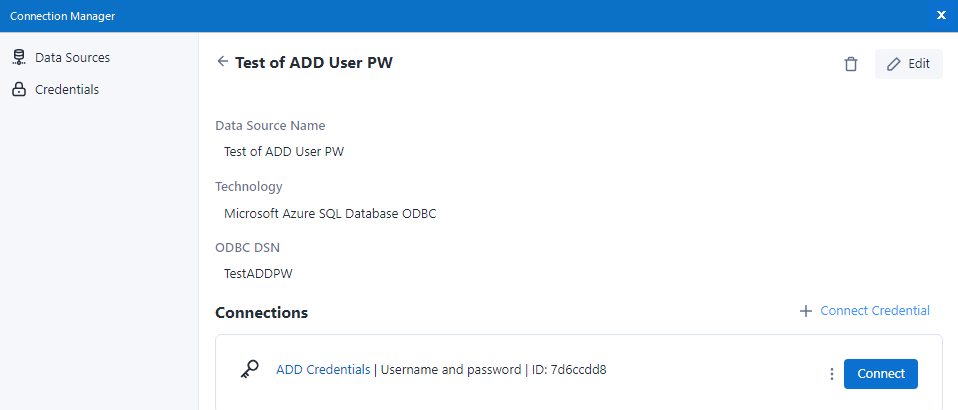Close the Connection Manager window
The width and height of the screenshot is (958, 410).
coord(941,15)
